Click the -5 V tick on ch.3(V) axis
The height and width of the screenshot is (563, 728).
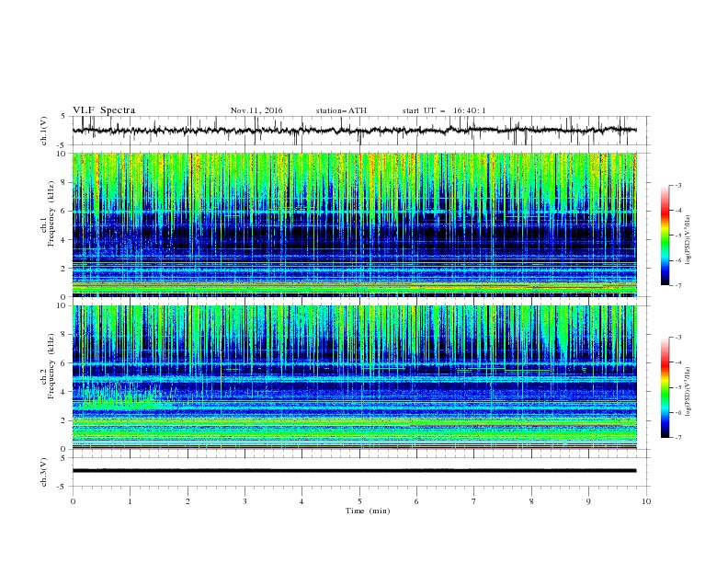[x=62, y=487]
